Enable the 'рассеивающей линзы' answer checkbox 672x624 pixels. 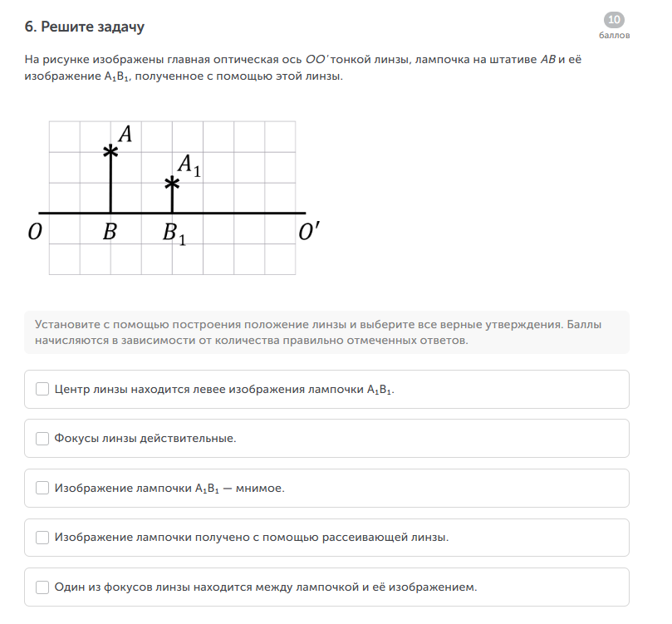tap(42, 537)
